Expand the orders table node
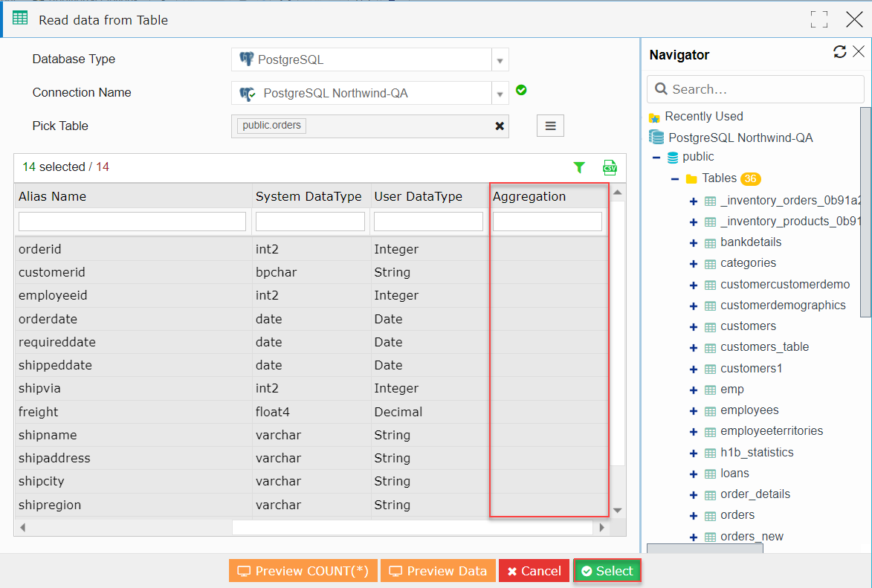The height and width of the screenshot is (588, 872). tap(694, 516)
